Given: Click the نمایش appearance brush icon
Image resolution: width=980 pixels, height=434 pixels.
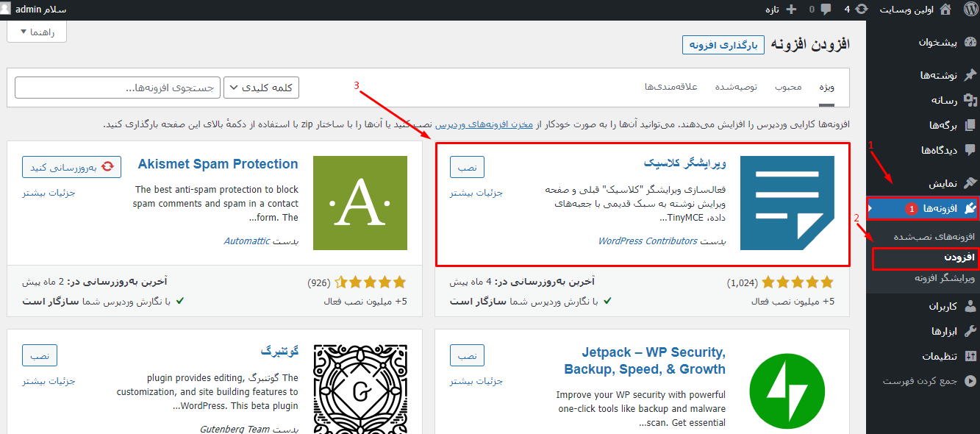Looking at the screenshot, I should [x=970, y=182].
